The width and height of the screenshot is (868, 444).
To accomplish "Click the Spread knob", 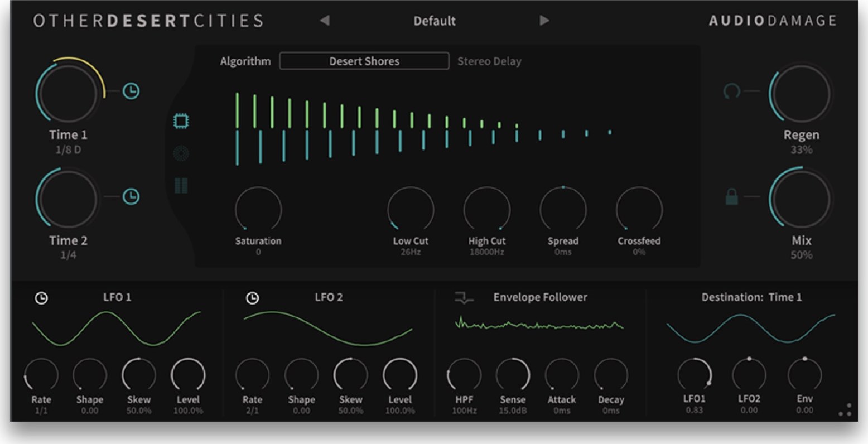I will point(563,210).
